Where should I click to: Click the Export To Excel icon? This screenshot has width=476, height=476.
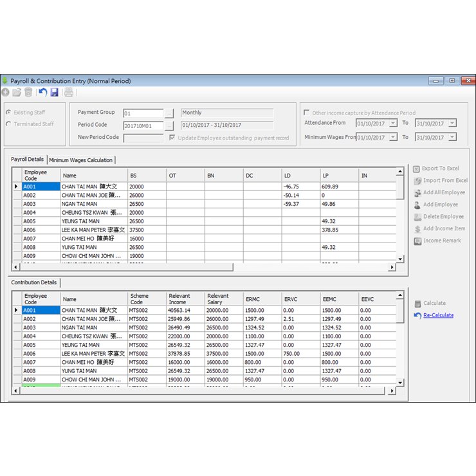tap(417, 169)
